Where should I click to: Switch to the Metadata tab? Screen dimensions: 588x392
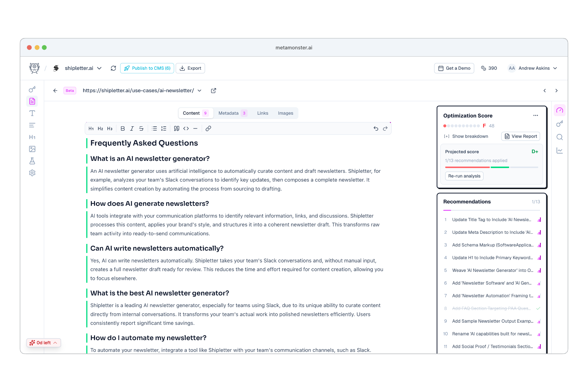[x=229, y=113]
